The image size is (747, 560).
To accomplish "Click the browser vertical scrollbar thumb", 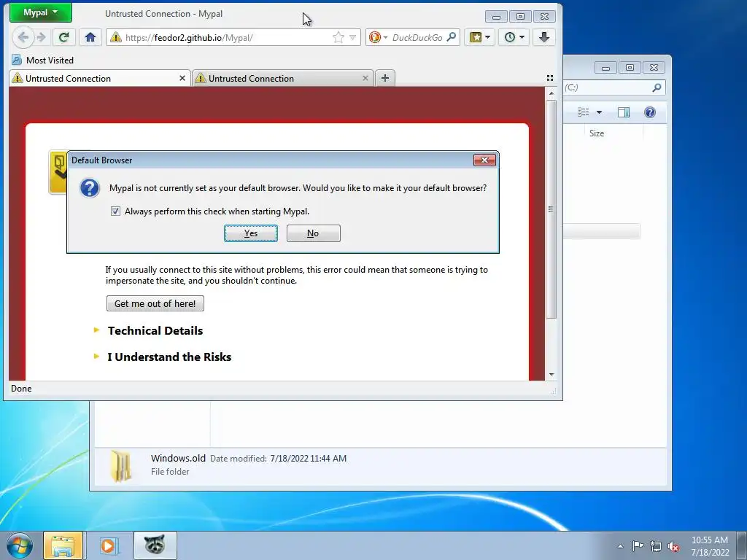I will [x=551, y=209].
